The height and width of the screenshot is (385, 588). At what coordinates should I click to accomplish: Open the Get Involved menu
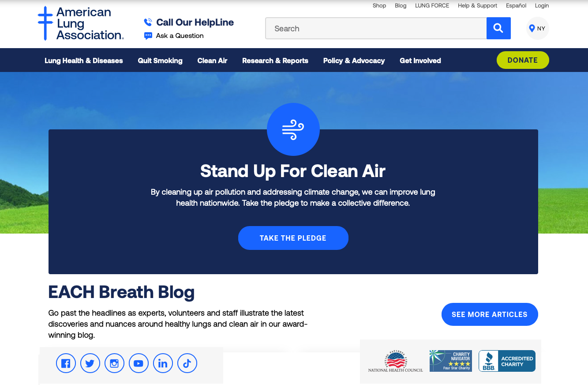point(420,60)
